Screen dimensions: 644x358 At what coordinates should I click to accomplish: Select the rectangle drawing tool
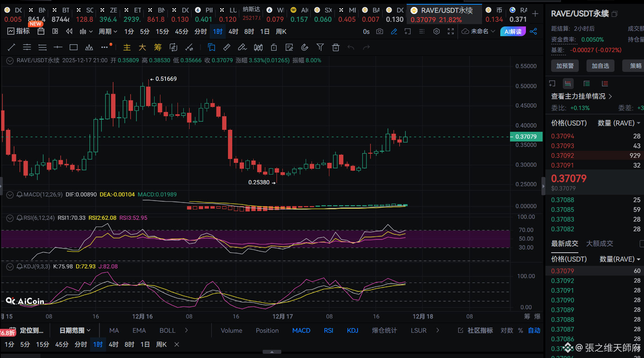73,47
